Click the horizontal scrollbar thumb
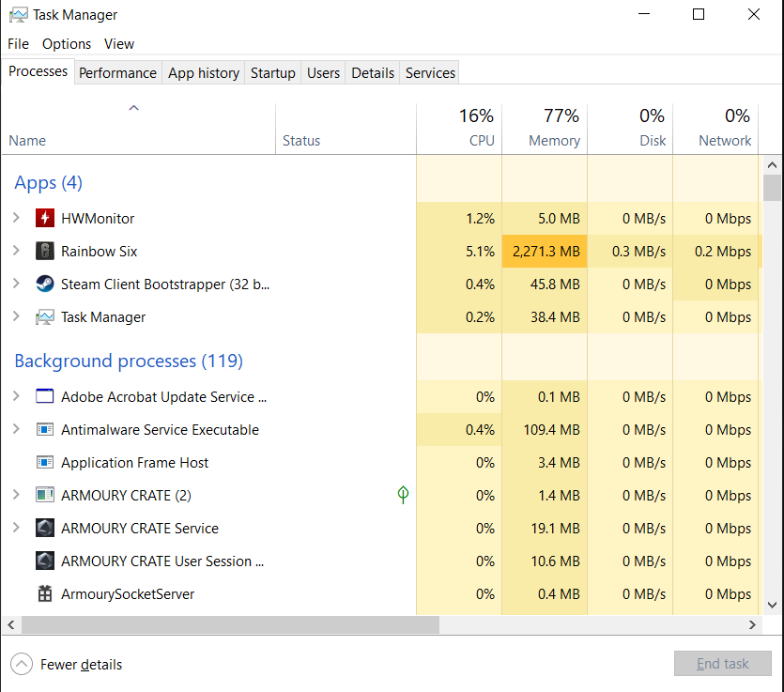 pos(230,624)
